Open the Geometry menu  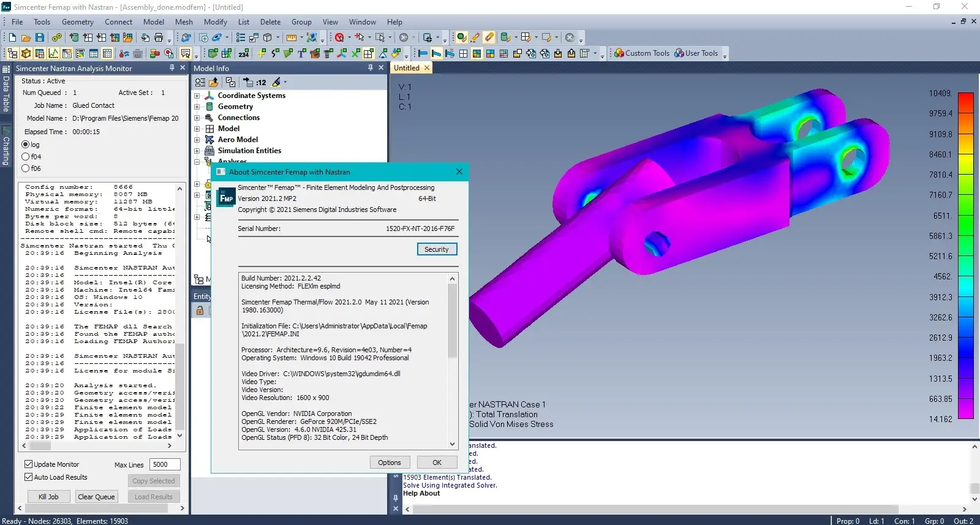(78, 21)
